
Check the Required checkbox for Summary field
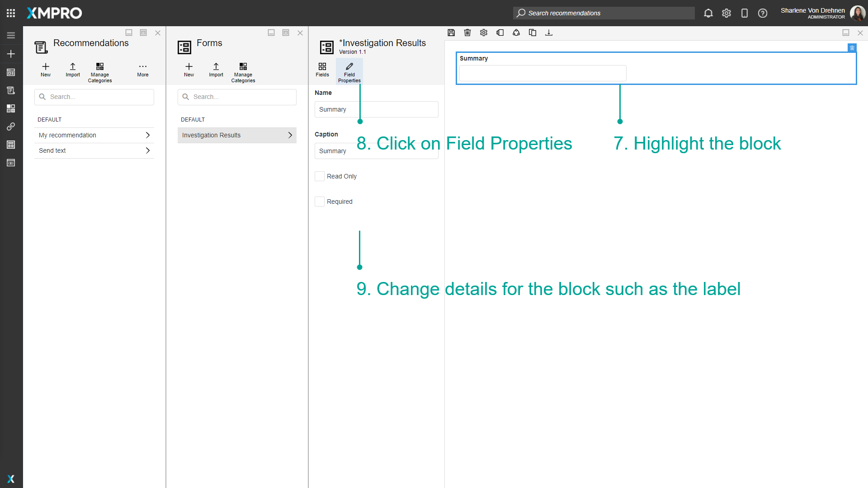tap(320, 202)
